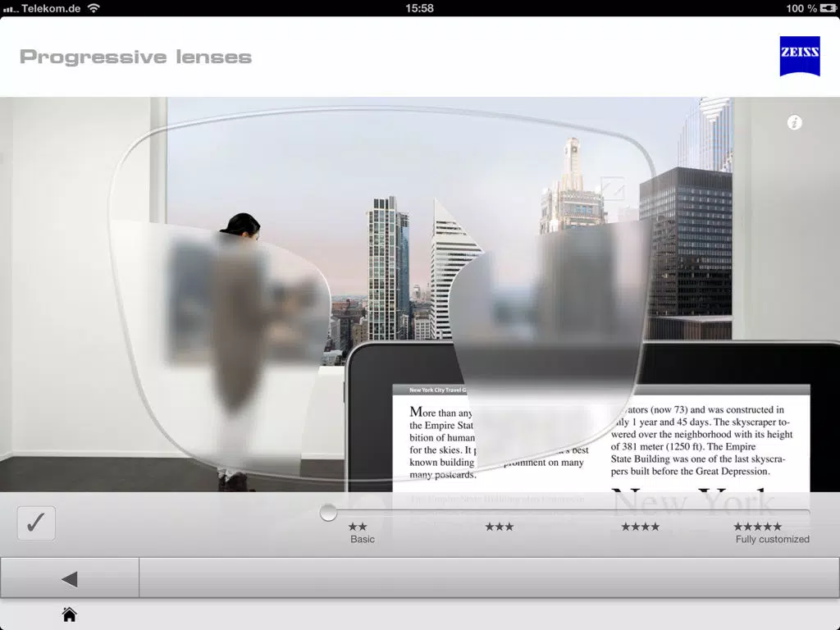Go back with the left arrow button
The image size is (840, 630).
(70, 578)
